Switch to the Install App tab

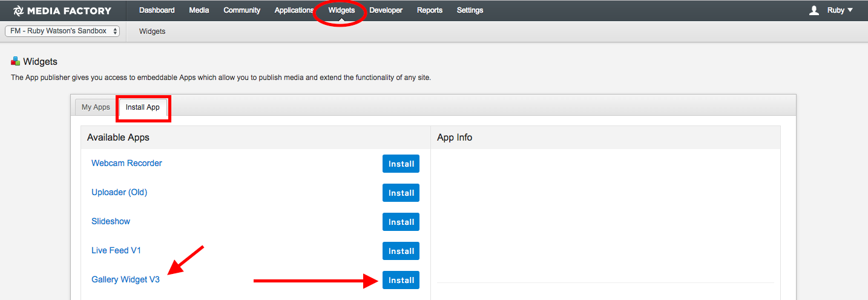point(143,107)
